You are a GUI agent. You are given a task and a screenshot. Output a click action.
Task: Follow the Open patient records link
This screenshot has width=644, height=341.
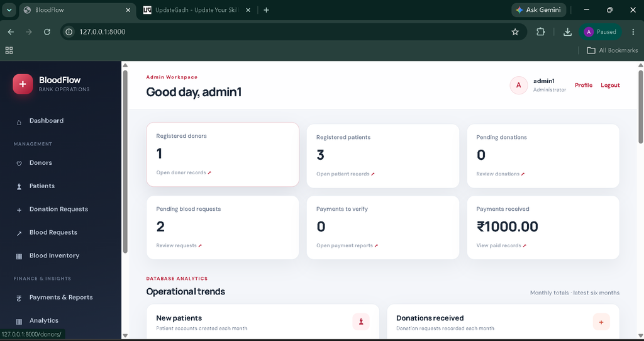[345, 174]
